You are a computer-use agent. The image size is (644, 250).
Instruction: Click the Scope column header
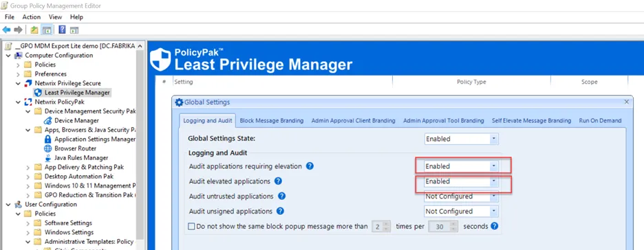click(589, 82)
